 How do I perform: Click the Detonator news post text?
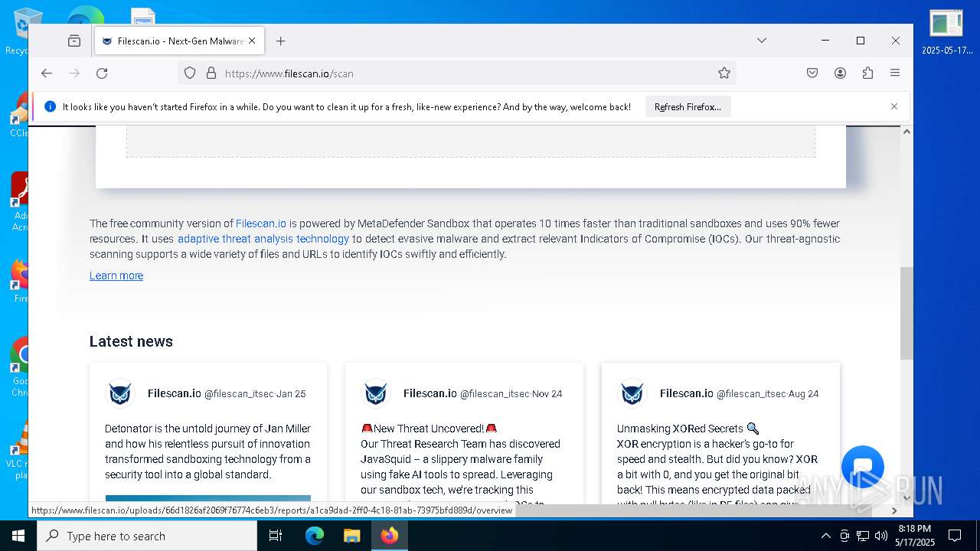pyautogui.click(x=208, y=452)
